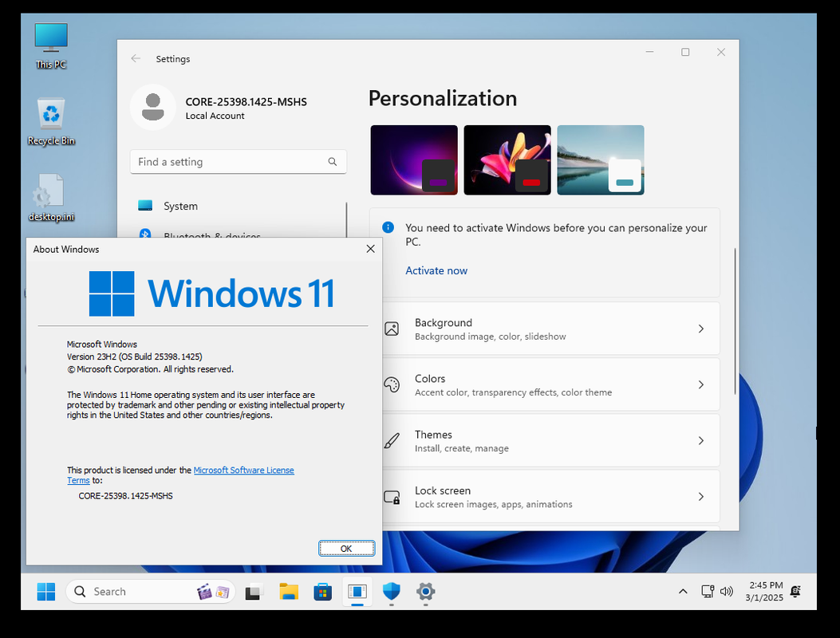The height and width of the screenshot is (638, 840).
Task: Minimize the Settings window
Action: click(650, 52)
